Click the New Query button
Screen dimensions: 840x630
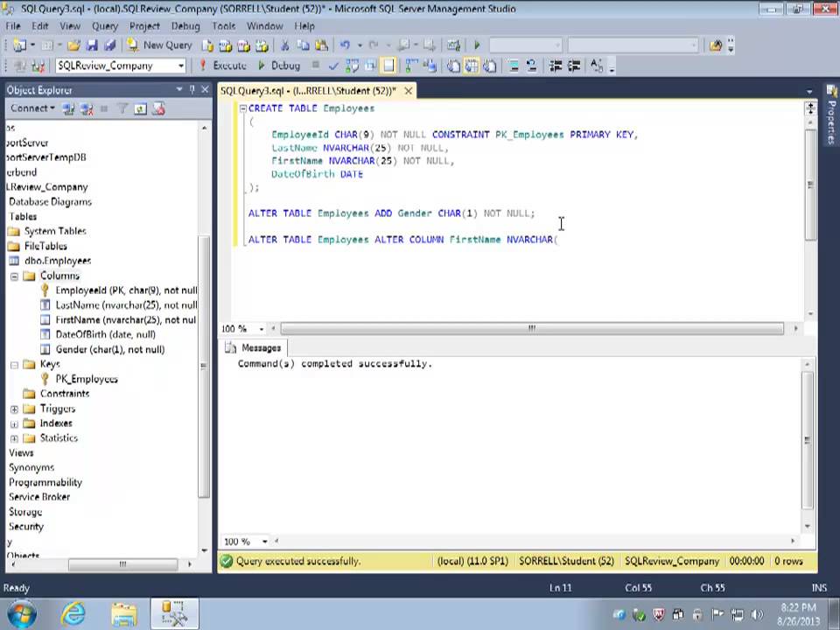(159, 45)
